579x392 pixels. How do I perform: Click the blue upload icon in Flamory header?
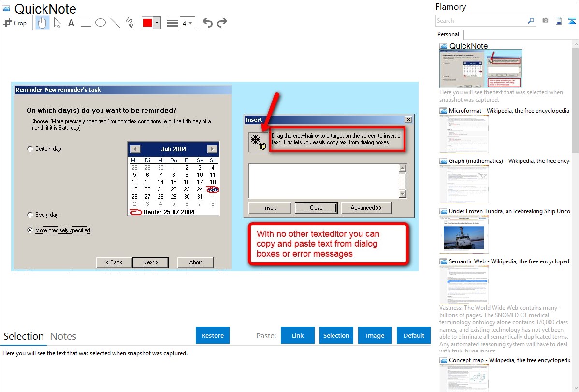tap(572, 21)
